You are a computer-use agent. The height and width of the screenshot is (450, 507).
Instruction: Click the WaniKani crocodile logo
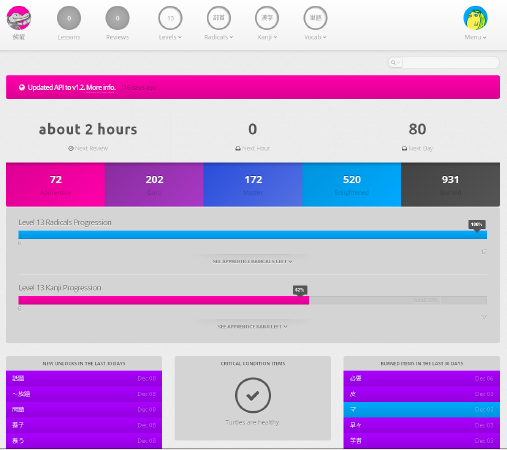[19, 18]
